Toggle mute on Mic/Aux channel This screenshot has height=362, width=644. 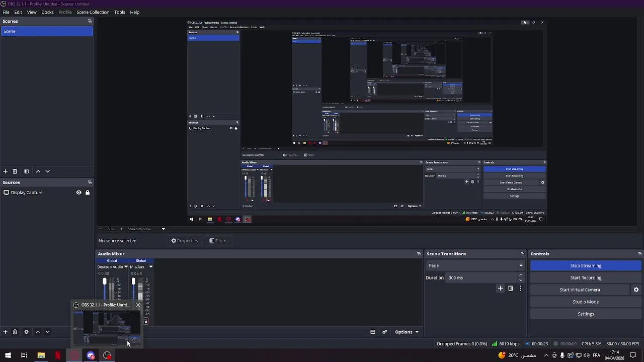click(145, 322)
